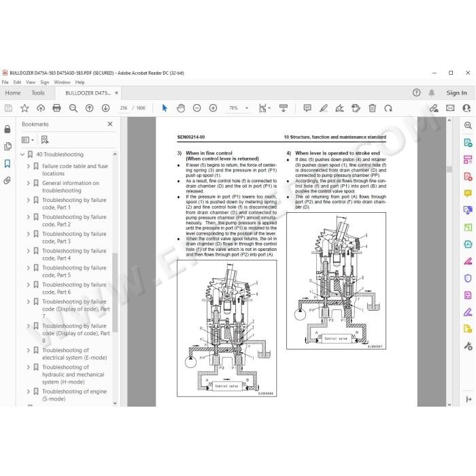Open Troubleshooting of hydraulic and mechanical system
This screenshot has width=476, height=476.
pyautogui.click(x=73, y=375)
